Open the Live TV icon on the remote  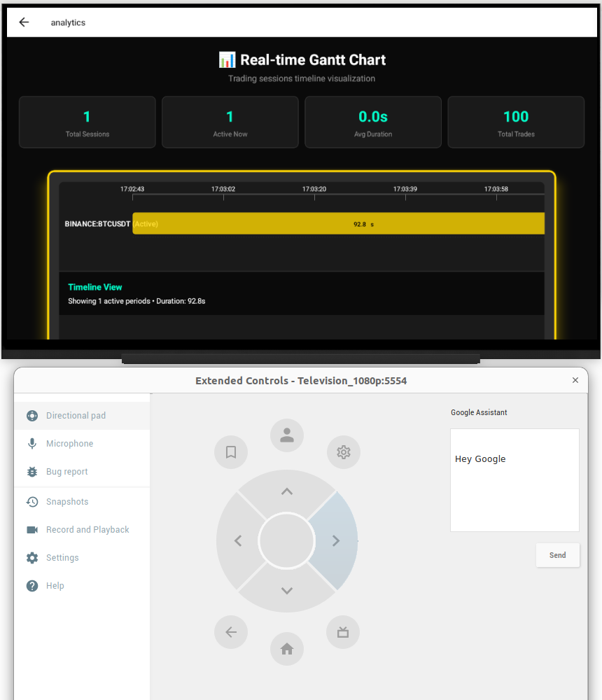(x=343, y=631)
